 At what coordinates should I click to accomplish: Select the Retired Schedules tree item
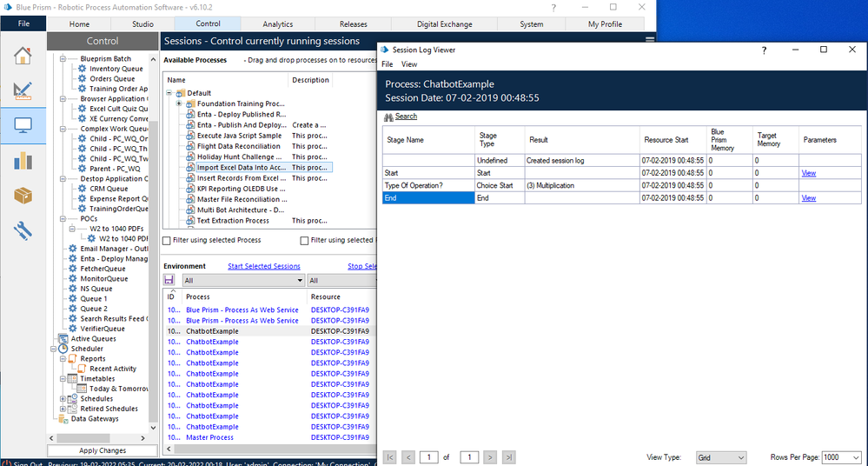coord(109,409)
